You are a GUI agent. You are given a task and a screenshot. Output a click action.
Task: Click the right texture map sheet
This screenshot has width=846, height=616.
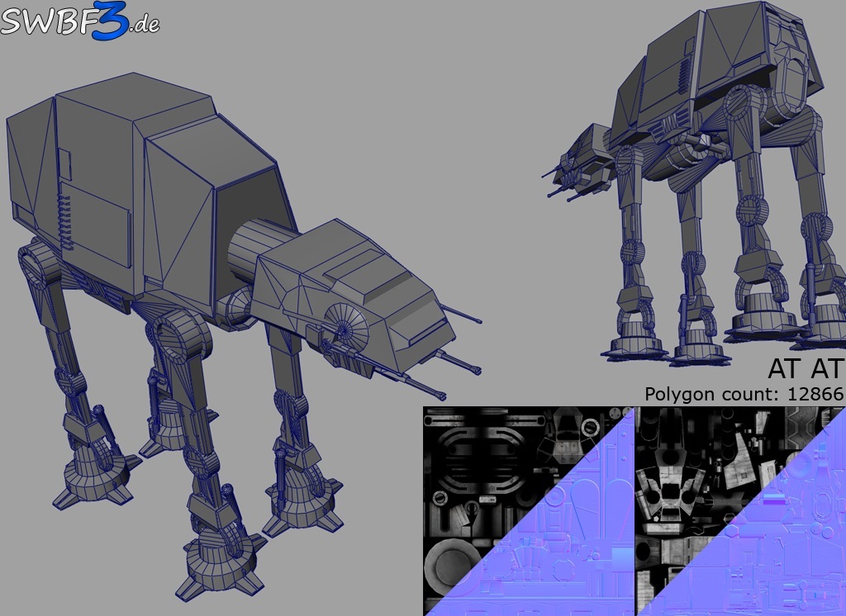(x=740, y=511)
